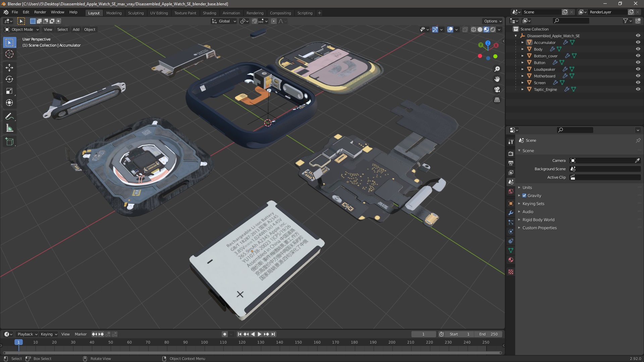
Task: Select the Measure tool
Action: click(x=9, y=128)
